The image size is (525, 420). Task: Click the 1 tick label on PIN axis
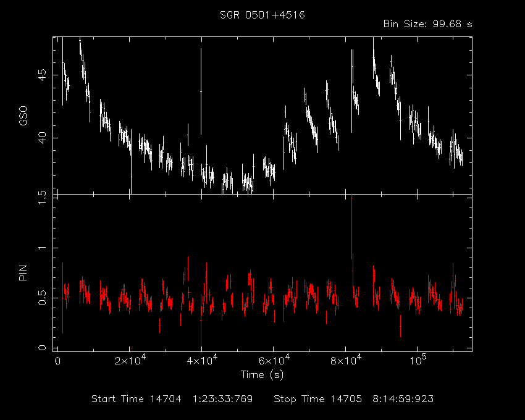[x=42, y=248]
